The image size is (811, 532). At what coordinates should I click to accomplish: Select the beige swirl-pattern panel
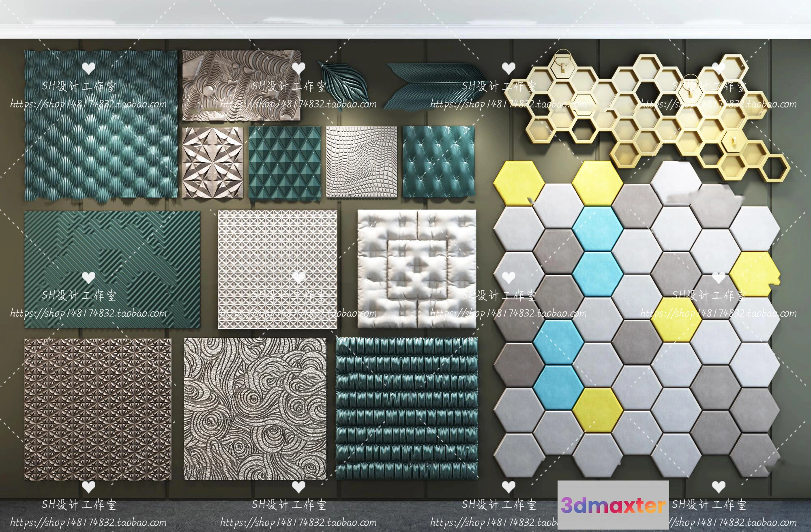pyautogui.click(x=255, y=410)
